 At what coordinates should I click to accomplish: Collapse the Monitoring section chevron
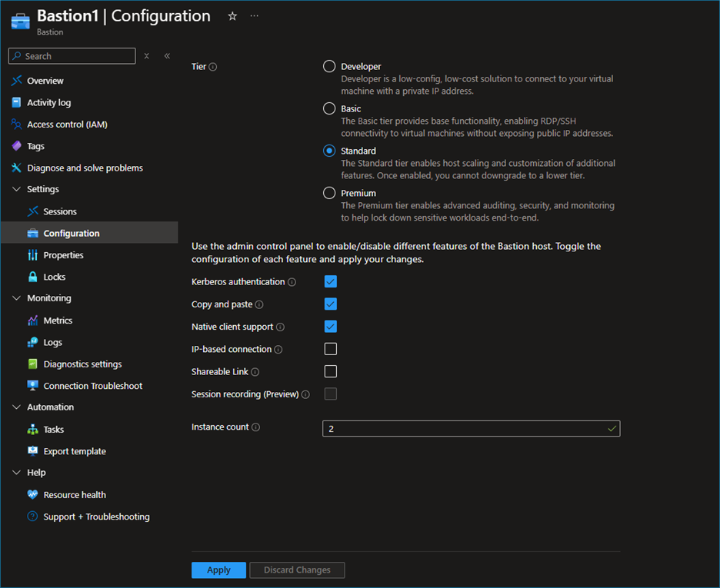coord(16,298)
